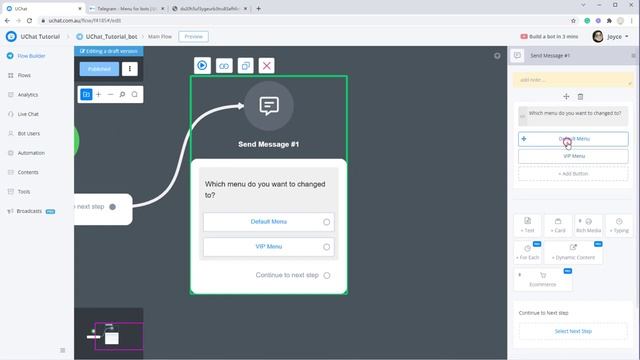
Task: Click UChat_Tutorial_bot breadcrumb
Action: pos(111,36)
